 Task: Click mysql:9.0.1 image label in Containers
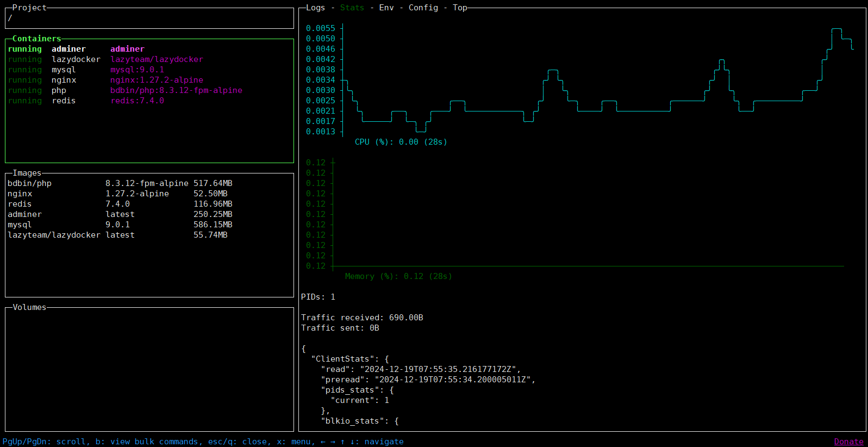pos(137,70)
